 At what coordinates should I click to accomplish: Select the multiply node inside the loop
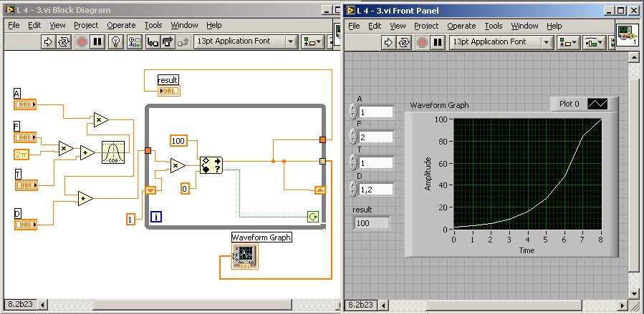(x=178, y=166)
